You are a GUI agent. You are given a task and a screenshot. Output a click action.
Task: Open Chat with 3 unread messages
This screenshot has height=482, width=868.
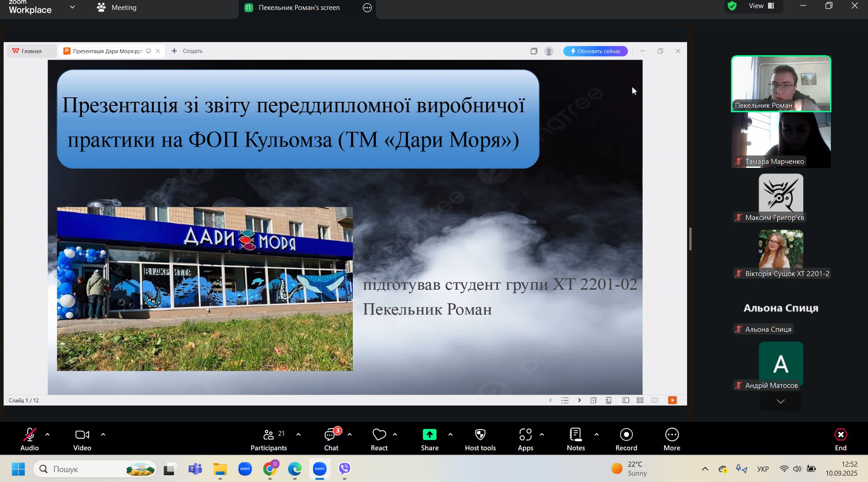(x=332, y=439)
